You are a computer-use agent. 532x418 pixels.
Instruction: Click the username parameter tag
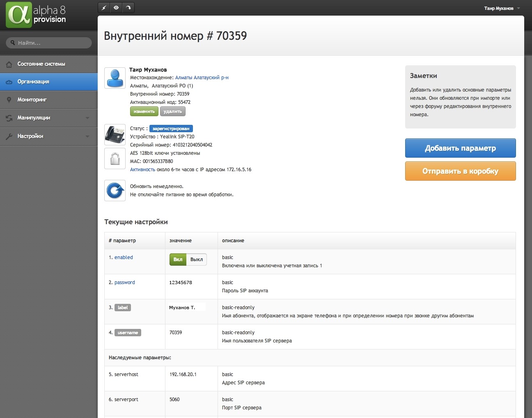tap(128, 333)
